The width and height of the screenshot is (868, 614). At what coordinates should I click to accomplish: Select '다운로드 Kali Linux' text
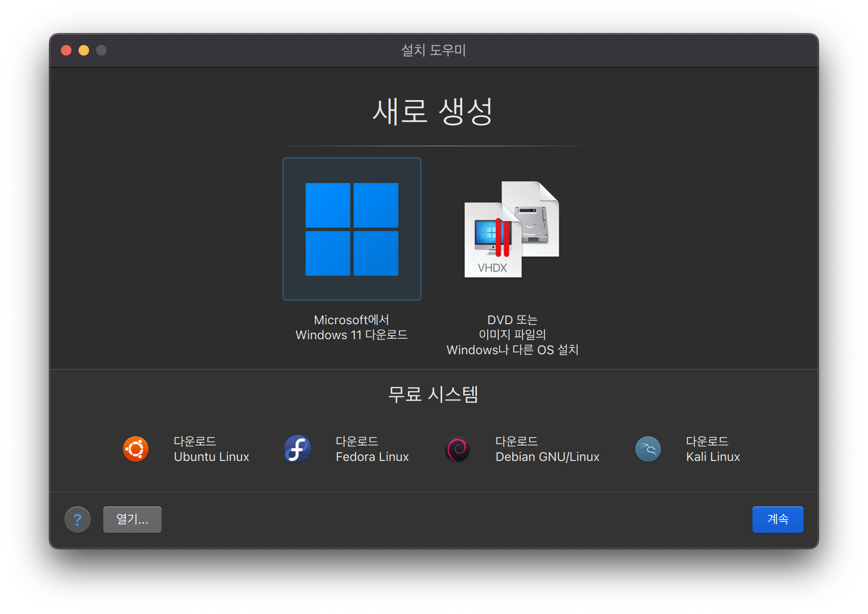pyautogui.click(x=712, y=449)
